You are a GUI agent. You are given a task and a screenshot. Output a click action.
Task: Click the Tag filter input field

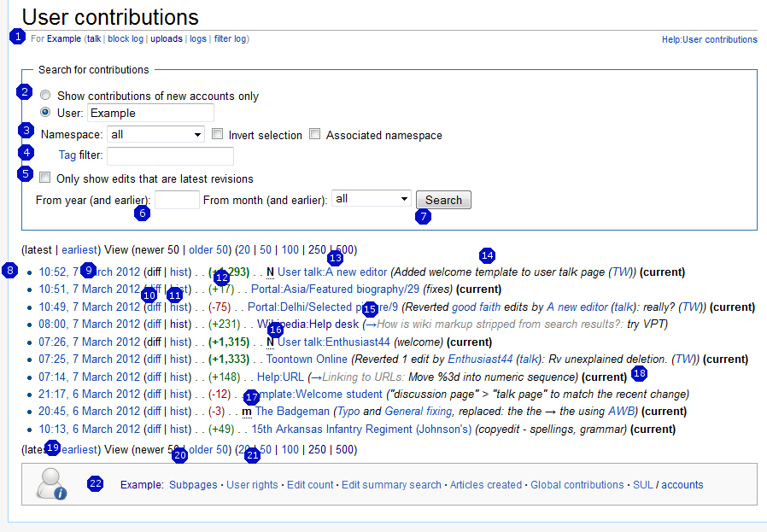pyautogui.click(x=169, y=156)
